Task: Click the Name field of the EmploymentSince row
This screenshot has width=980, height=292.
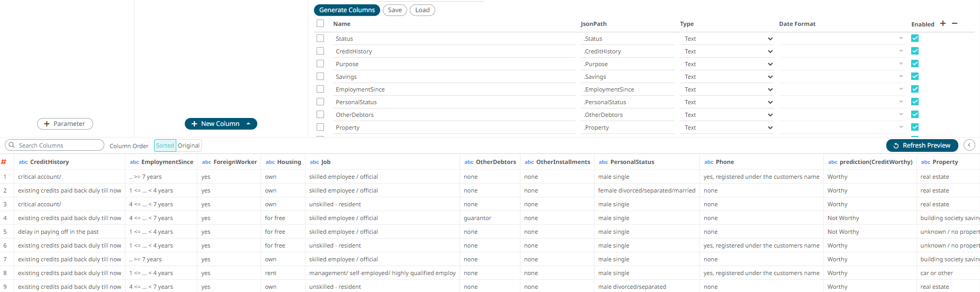Action: click(x=454, y=89)
